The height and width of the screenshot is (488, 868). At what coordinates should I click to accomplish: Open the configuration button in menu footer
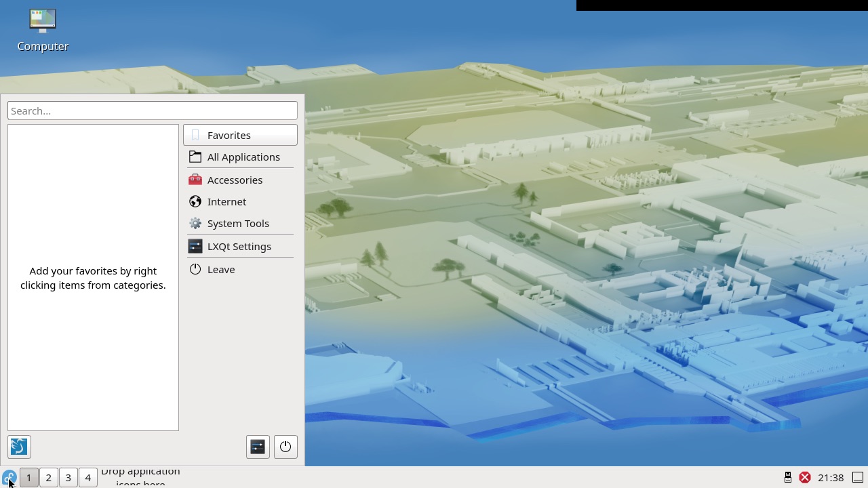point(258,447)
